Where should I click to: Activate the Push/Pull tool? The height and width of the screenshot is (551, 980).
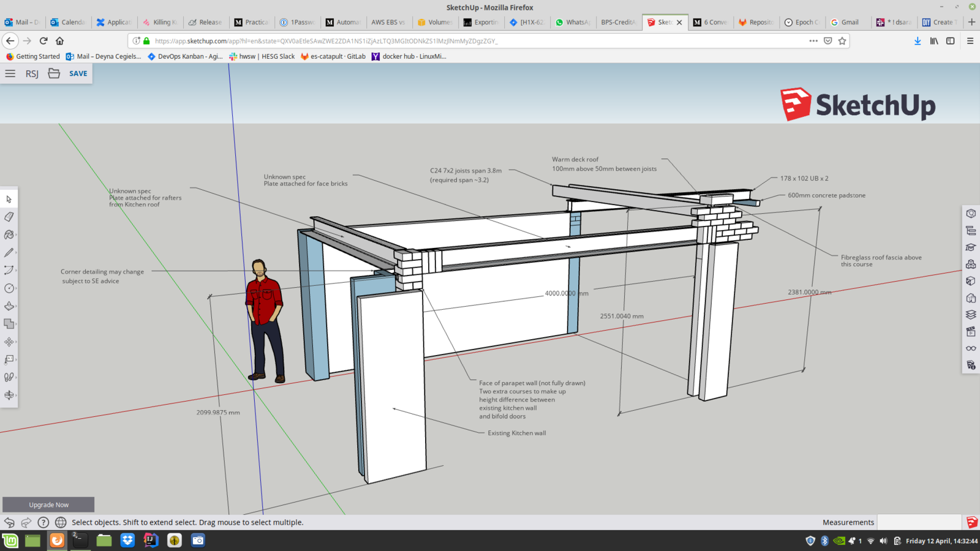pos(9,306)
